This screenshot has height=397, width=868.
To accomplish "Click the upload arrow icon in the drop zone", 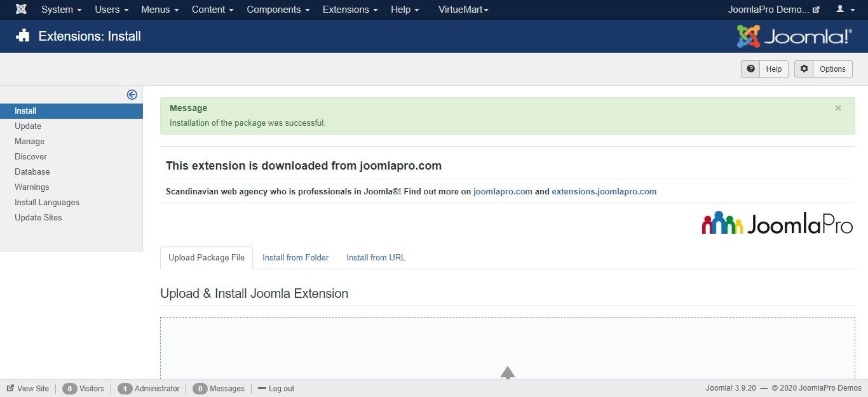I will point(507,373).
